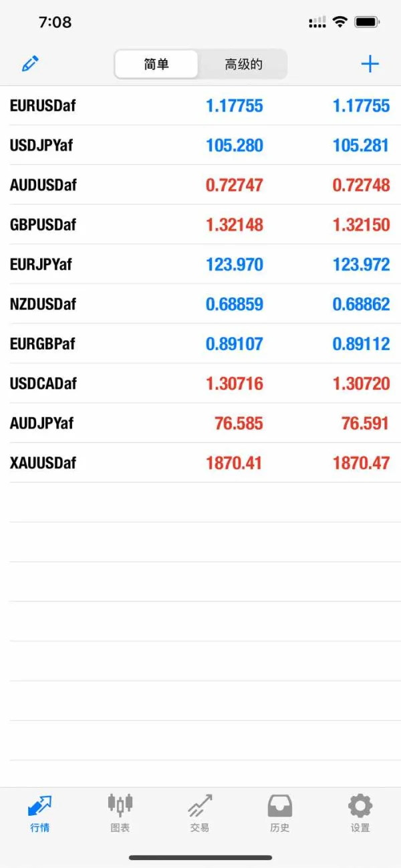The height and width of the screenshot is (868, 401).
Task: Tap AUDUSDaf ask price 0.72748
Action: pyautogui.click(x=361, y=185)
